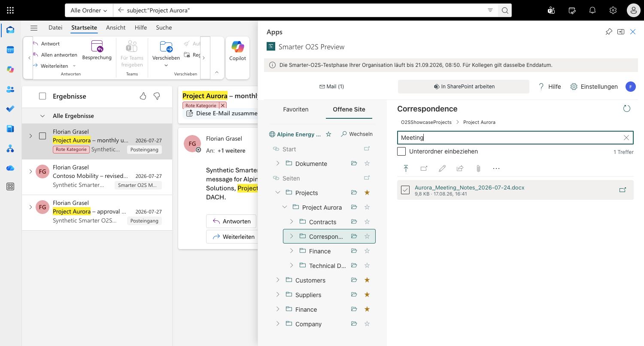
Task: Expand the Dokumente tree folder
Action: pyautogui.click(x=278, y=163)
